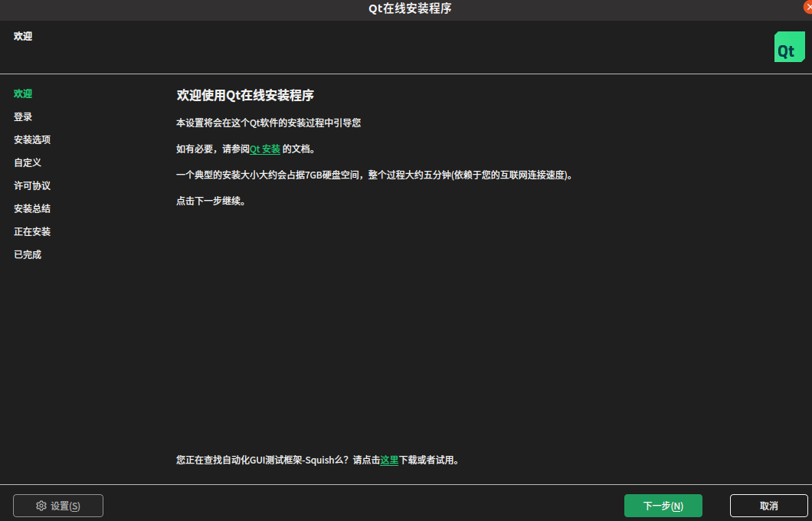812x521 pixels.
Task: Click the heading 欢迎使用Qt在线安装程序
Action: (x=245, y=95)
